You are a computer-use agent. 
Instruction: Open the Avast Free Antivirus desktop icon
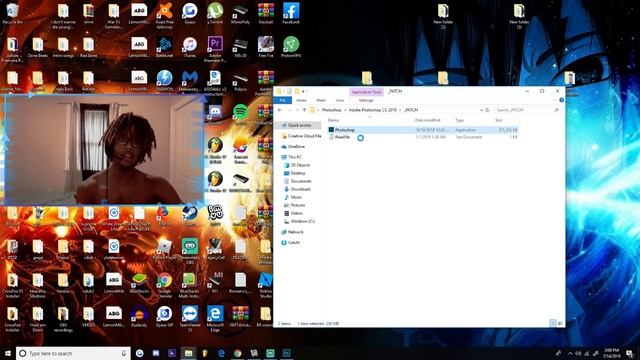click(x=164, y=14)
